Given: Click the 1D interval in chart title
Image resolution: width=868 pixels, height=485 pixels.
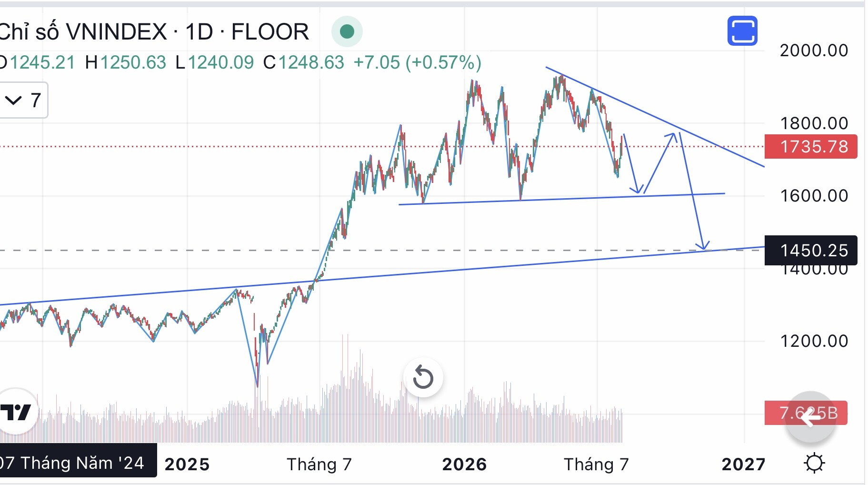Looking at the screenshot, I should [199, 32].
